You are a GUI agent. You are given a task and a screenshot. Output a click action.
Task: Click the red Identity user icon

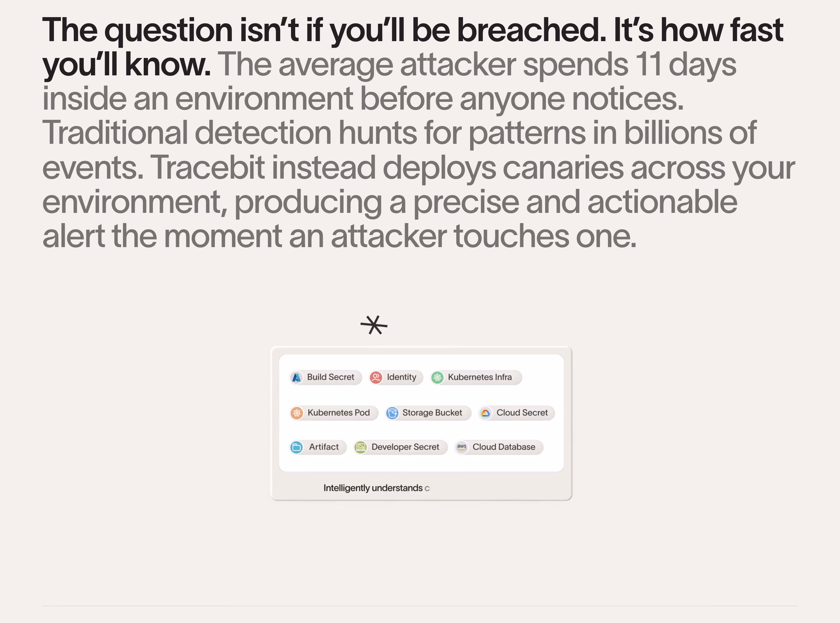(376, 377)
